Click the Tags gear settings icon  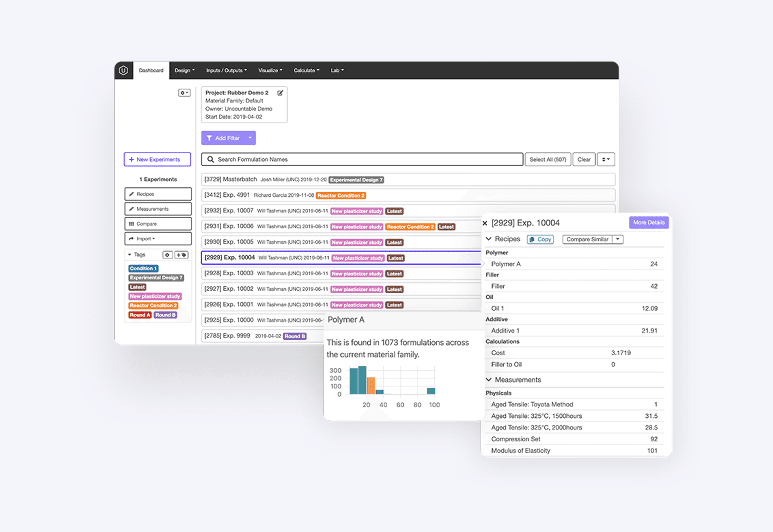tap(167, 255)
